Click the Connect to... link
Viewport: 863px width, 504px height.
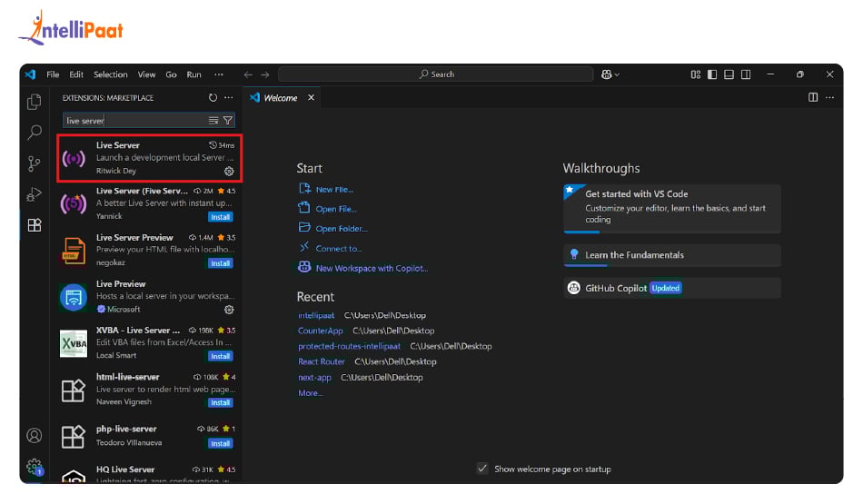(339, 249)
